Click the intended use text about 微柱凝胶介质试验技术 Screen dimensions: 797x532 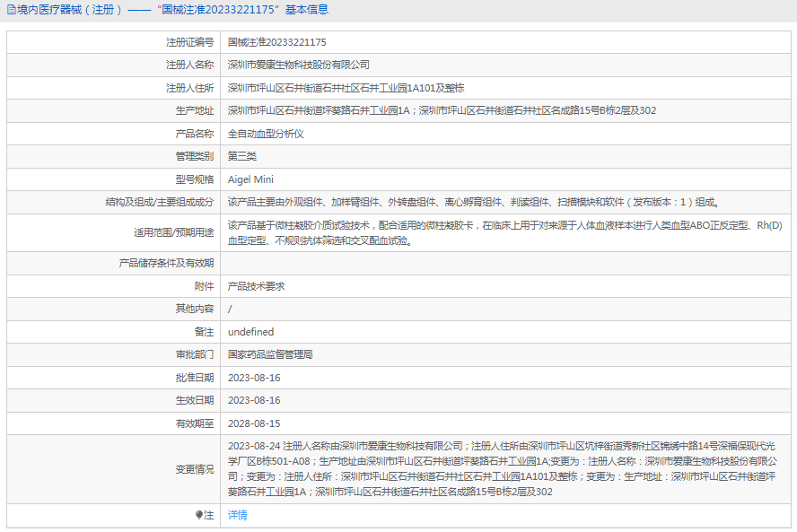(x=504, y=232)
